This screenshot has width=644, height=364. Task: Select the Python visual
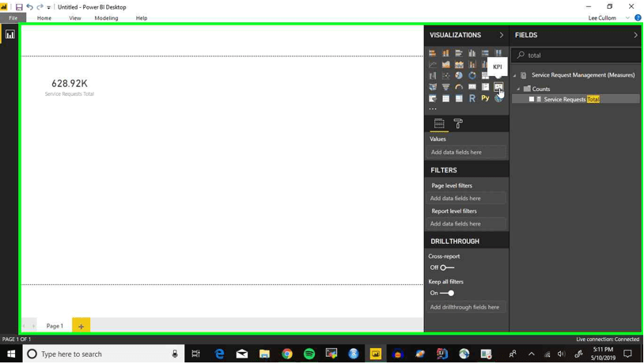click(x=485, y=98)
